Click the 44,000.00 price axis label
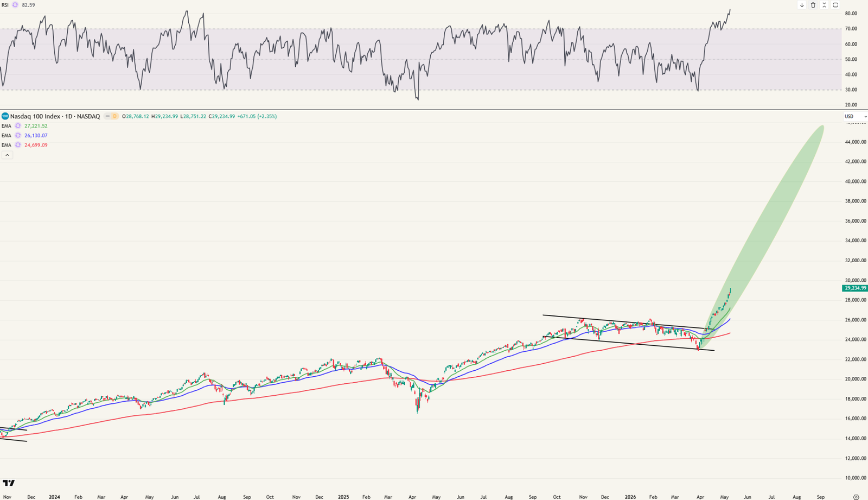Image resolution: width=868 pixels, height=500 pixels. [856, 142]
